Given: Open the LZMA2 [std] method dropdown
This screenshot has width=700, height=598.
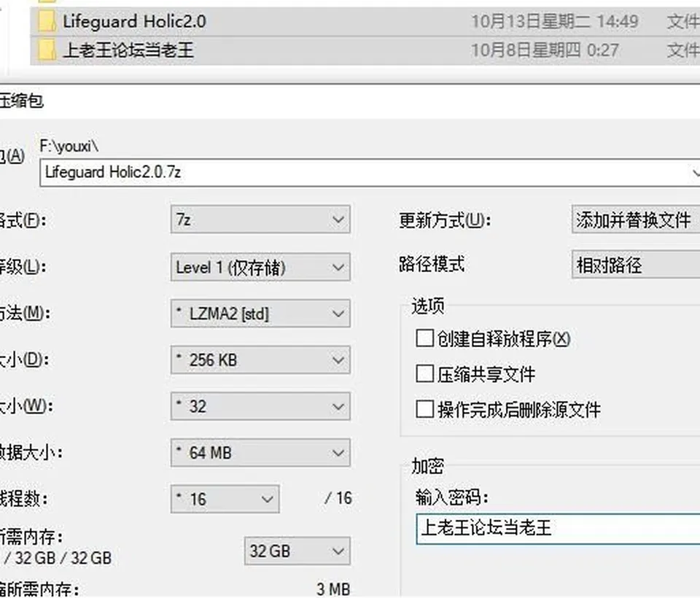Looking at the screenshot, I should pos(260,314).
